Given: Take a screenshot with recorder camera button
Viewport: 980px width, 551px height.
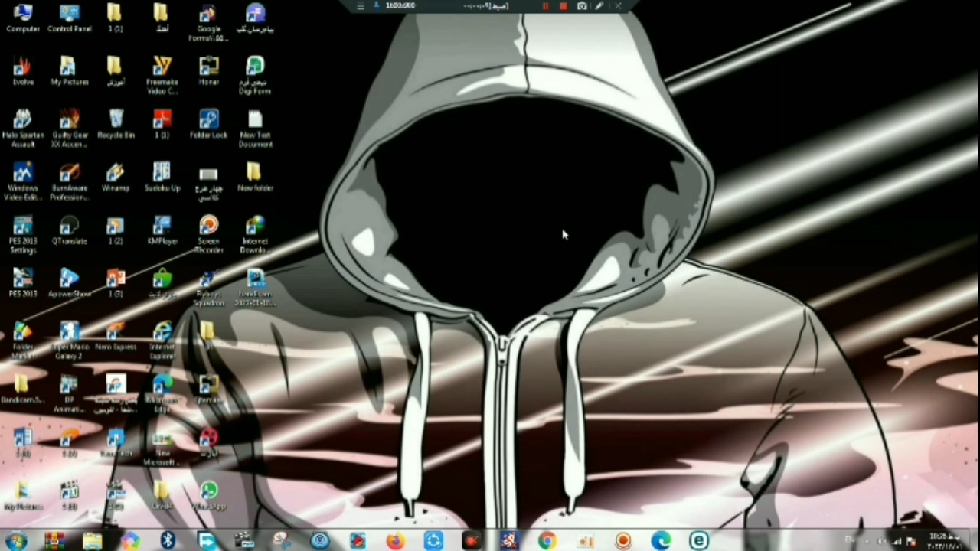Looking at the screenshot, I should (582, 6).
